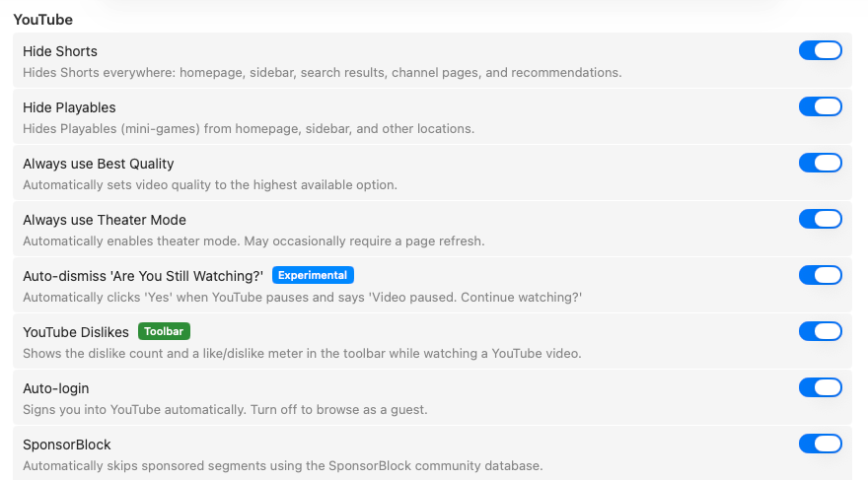Click the Always use Best Quality label
868x480 pixels.
click(x=99, y=164)
